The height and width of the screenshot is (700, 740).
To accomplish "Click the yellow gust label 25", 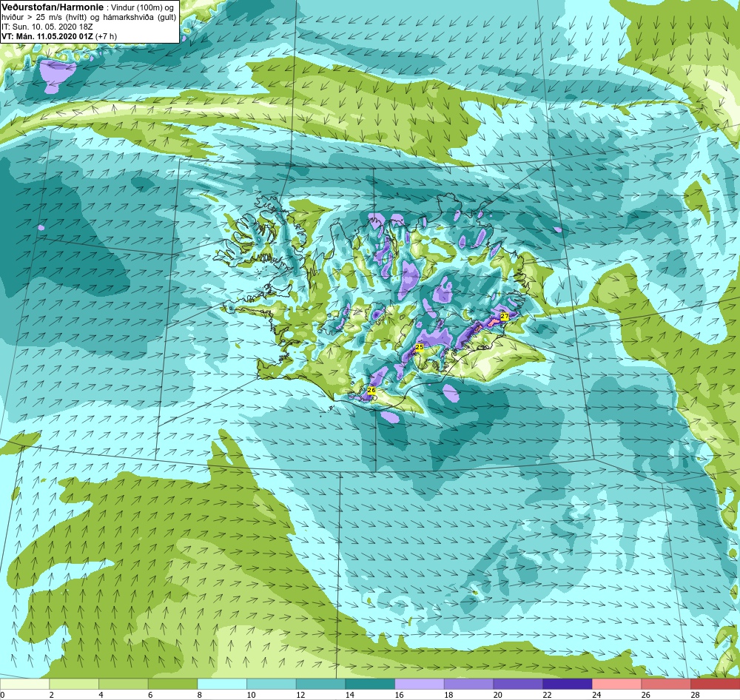I will (x=419, y=347).
